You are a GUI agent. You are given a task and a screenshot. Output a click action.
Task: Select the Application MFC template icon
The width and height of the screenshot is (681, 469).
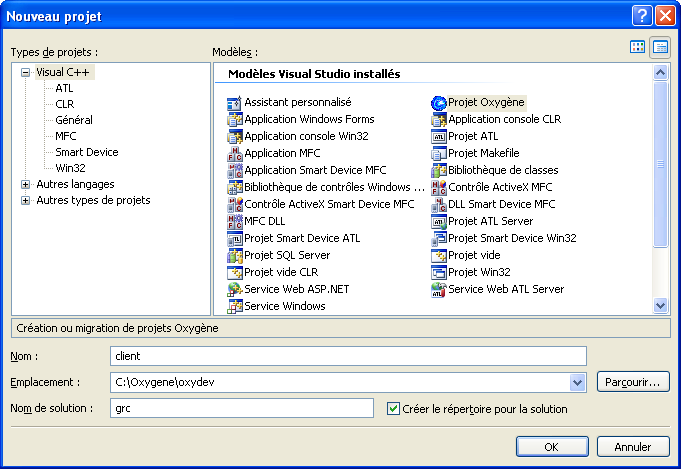pyautogui.click(x=234, y=153)
